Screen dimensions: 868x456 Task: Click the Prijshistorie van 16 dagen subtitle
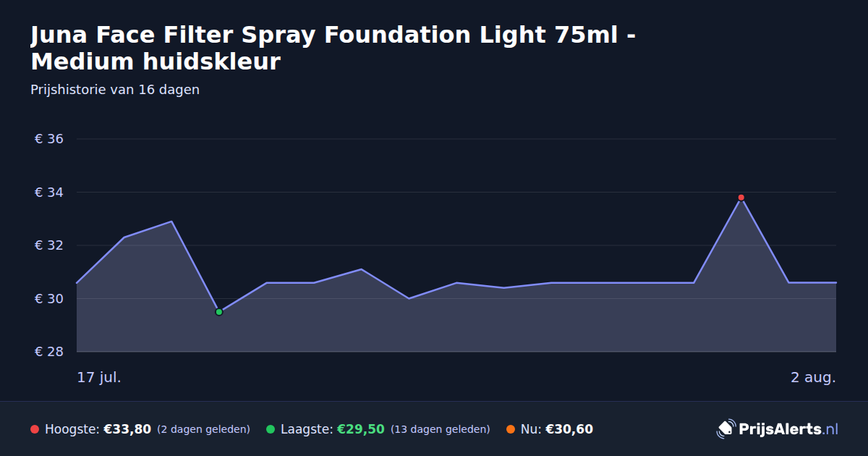click(115, 90)
